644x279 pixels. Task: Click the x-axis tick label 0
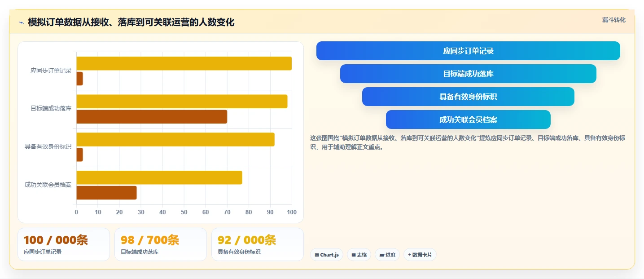coord(76,212)
